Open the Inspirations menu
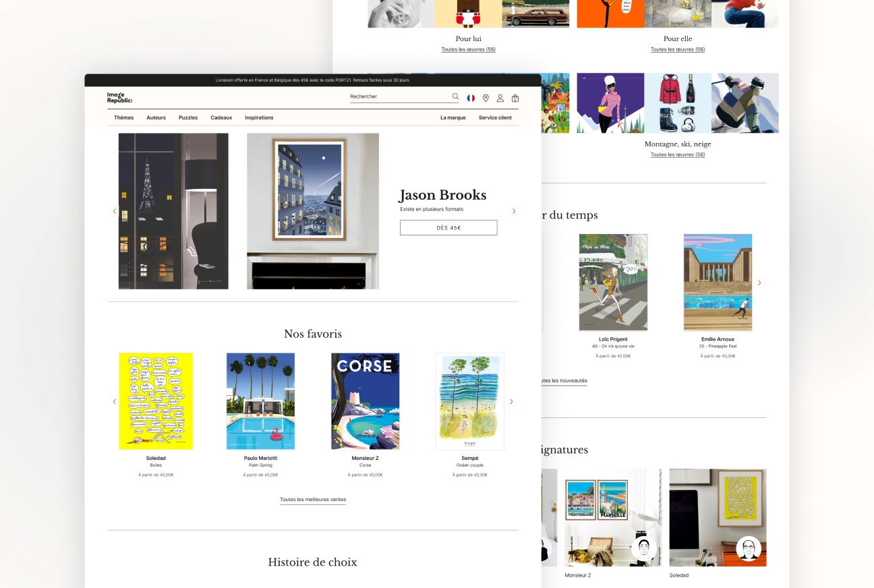874x588 pixels. (x=259, y=118)
